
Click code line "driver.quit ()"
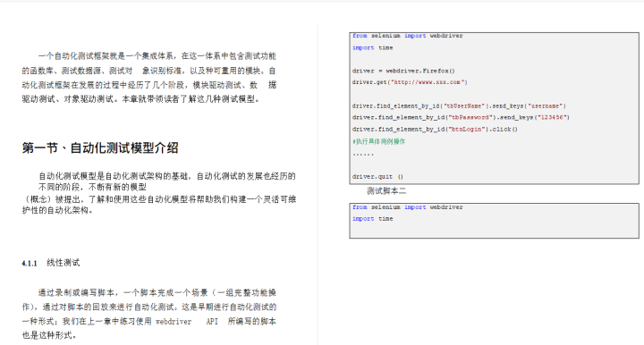(377, 177)
